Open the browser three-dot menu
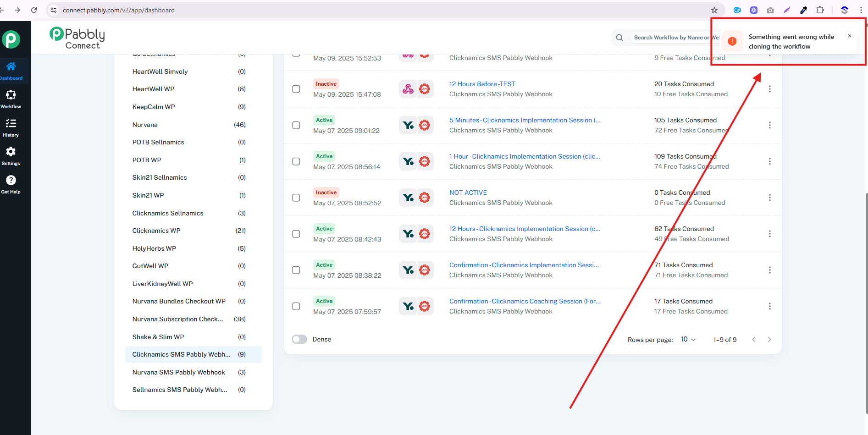The height and width of the screenshot is (435, 868). click(861, 10)
